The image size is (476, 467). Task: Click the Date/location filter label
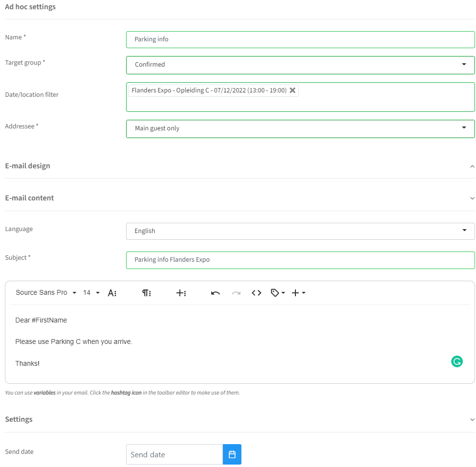point(32,95)
